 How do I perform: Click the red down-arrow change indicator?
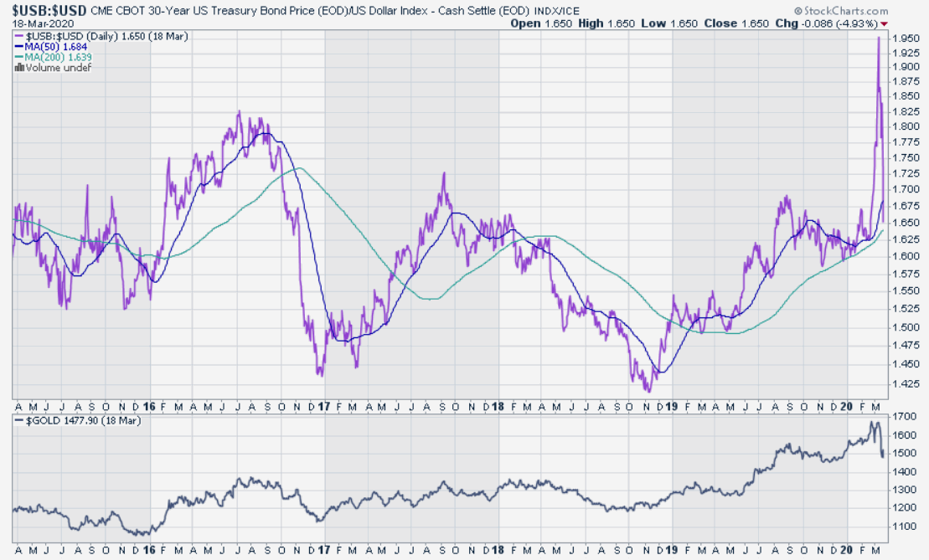[885, 24]
